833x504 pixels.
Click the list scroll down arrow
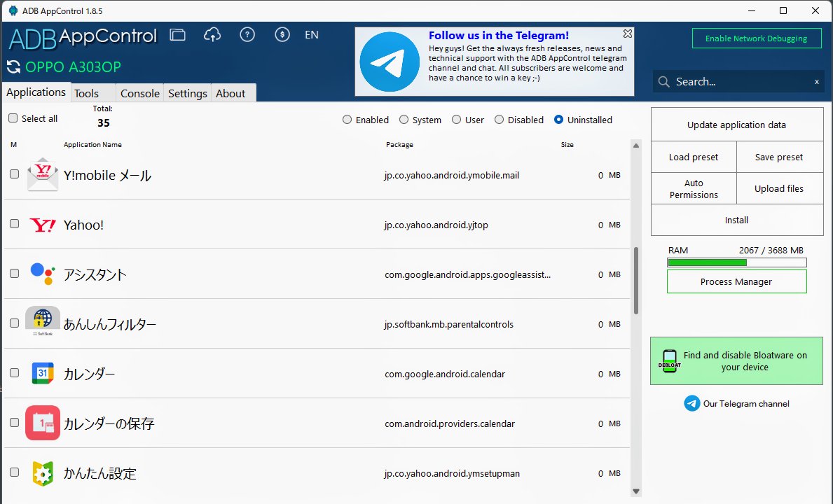tap(636, 491)
